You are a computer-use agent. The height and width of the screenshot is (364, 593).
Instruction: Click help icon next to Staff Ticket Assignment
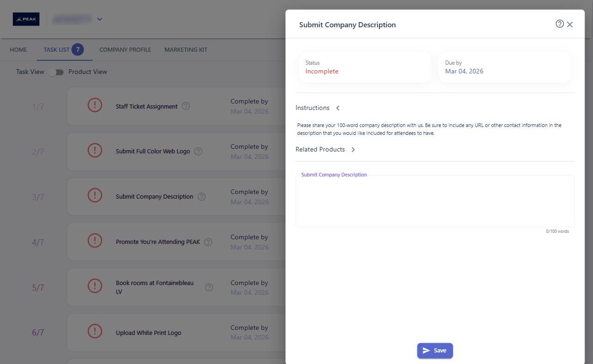coord(186,106)
